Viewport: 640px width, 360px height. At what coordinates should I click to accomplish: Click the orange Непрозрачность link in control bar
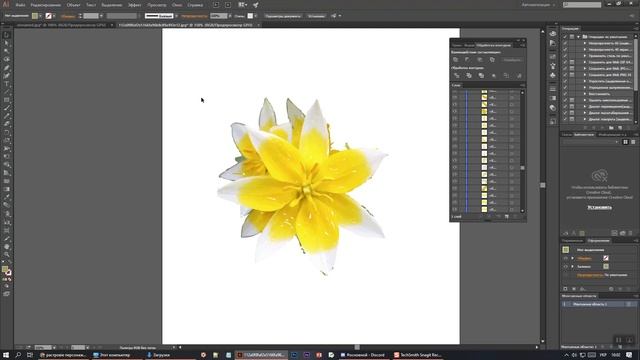click(x=194, y=16)
